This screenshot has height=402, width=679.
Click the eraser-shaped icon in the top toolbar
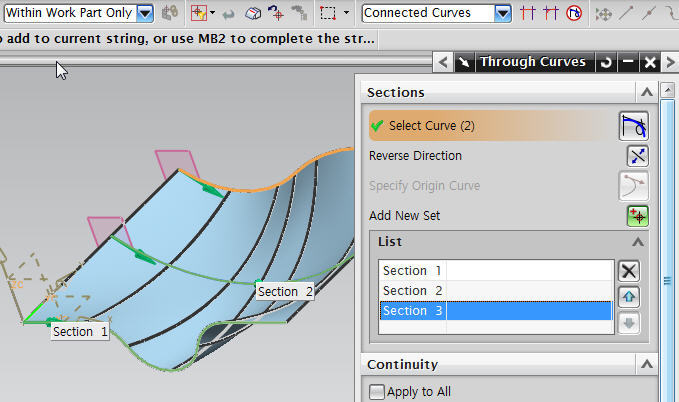(253, 13)
